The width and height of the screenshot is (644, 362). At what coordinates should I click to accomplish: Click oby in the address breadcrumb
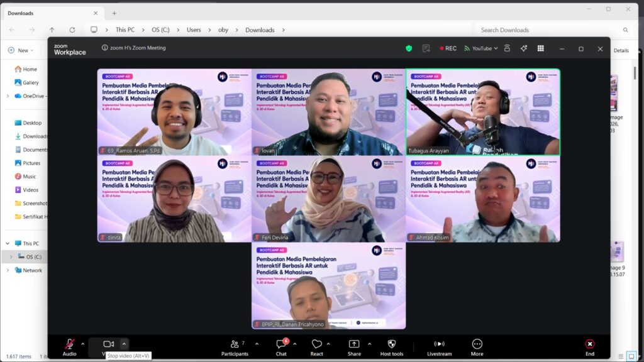pyautogui.click(x=223, y=30)
